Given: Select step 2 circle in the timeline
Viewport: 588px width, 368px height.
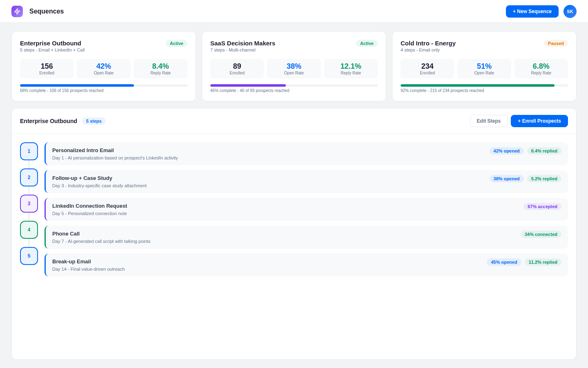Looking at the screenshot, I should pos(29,177).
